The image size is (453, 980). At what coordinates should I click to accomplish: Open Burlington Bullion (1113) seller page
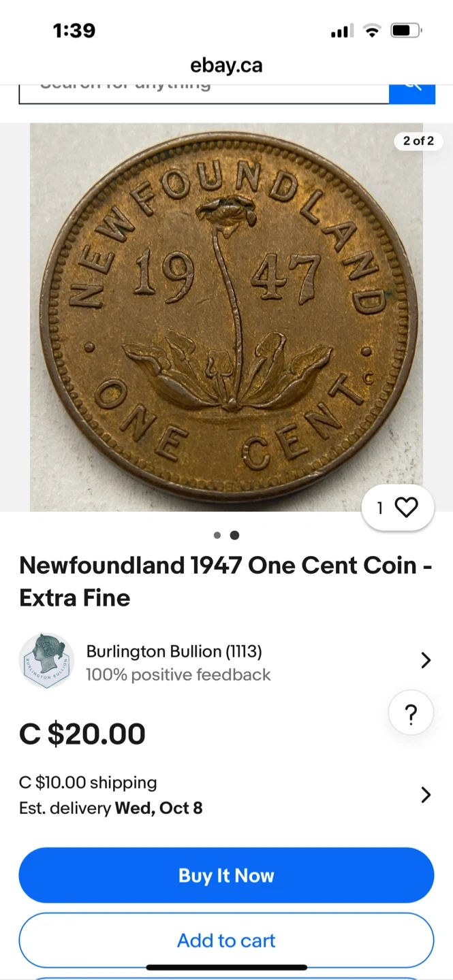tap(174, 651)
